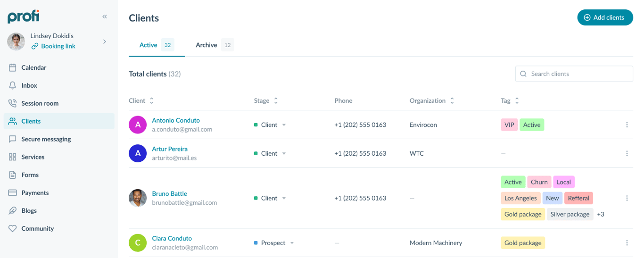This screenshot has width=644, height=258.
Task: Click the Envirocon organization cell
Action: pyautogui.click(x=423, y=125)
